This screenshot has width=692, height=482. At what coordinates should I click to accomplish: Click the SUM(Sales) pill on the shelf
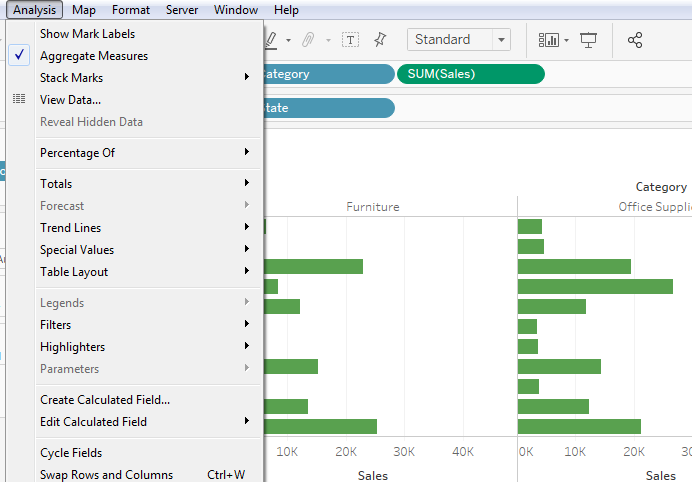click(470, 74)
